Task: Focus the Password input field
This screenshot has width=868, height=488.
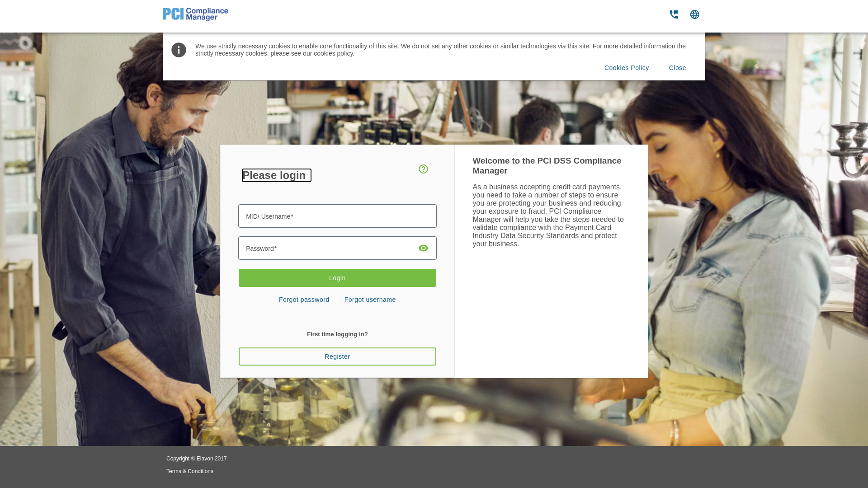Action: [337, 248]
